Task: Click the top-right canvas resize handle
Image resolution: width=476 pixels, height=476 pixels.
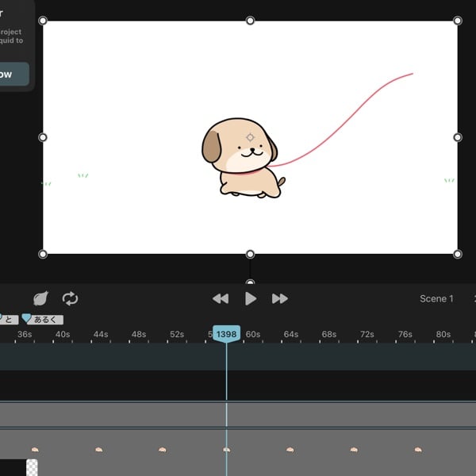Action: 458,21
